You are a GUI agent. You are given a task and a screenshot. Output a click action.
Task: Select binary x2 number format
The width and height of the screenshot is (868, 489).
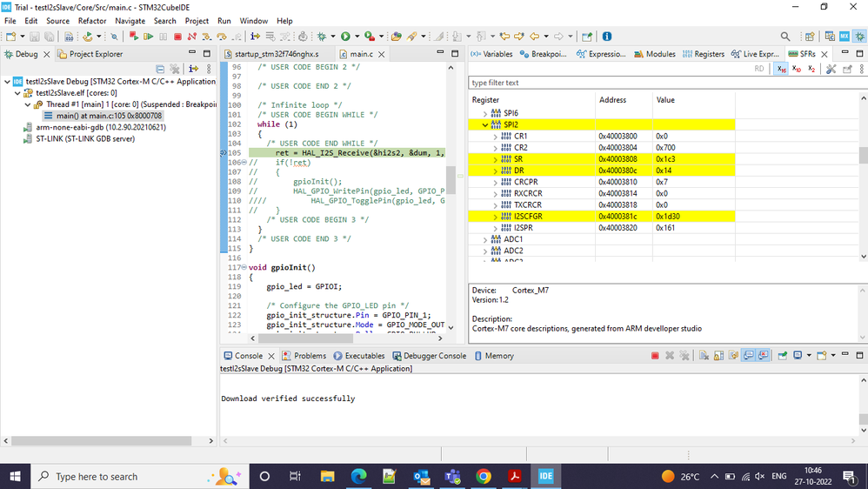(811, 69)
